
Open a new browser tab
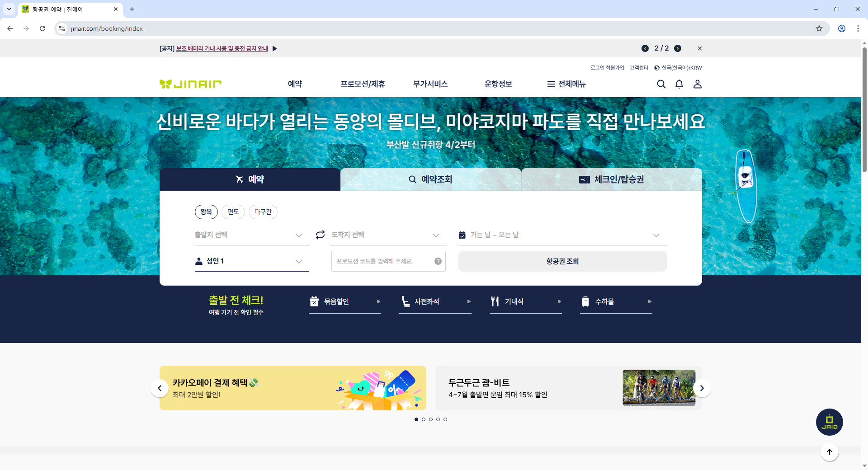[132, 9]
